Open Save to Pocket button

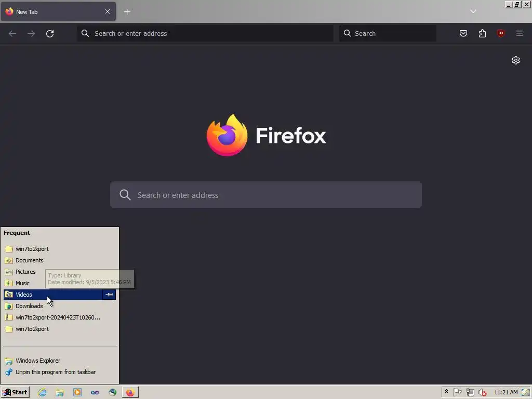click(x=463, y=33)
